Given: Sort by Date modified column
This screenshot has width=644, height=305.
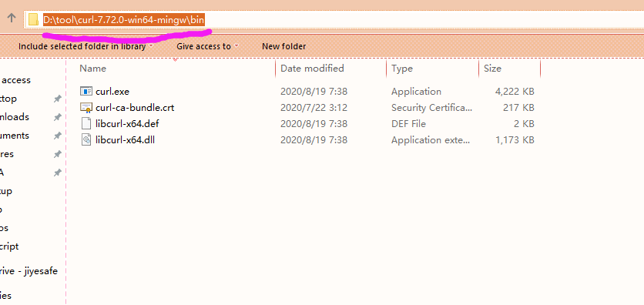Looking at the screenshot, I should click(x=312, y=69).
